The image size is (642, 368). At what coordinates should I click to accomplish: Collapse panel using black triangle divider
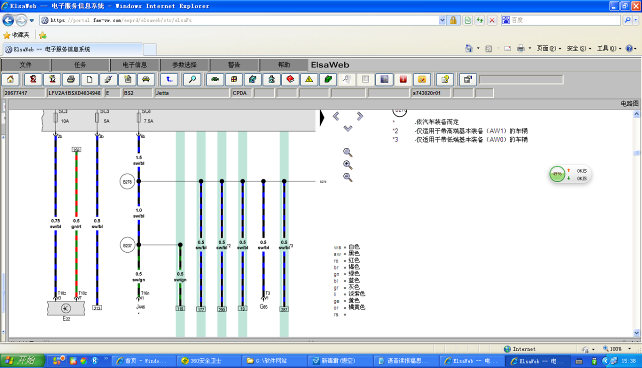click(x=322, y=118)
